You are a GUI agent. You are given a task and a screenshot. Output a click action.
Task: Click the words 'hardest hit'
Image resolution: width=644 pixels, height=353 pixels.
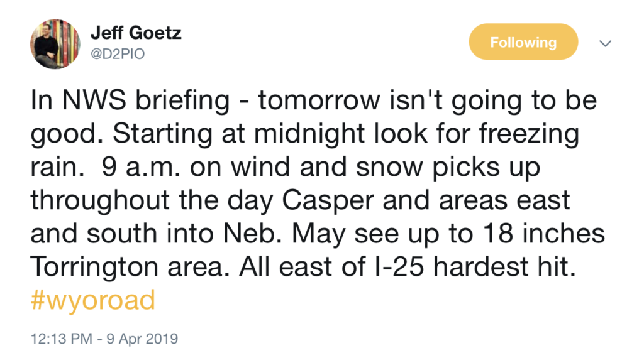[x=504, y=267]
